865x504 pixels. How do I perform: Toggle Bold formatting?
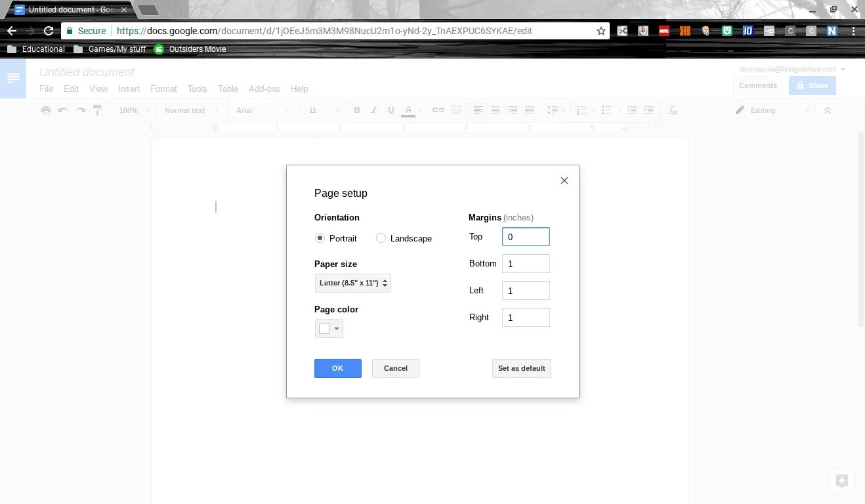point(356,110)
